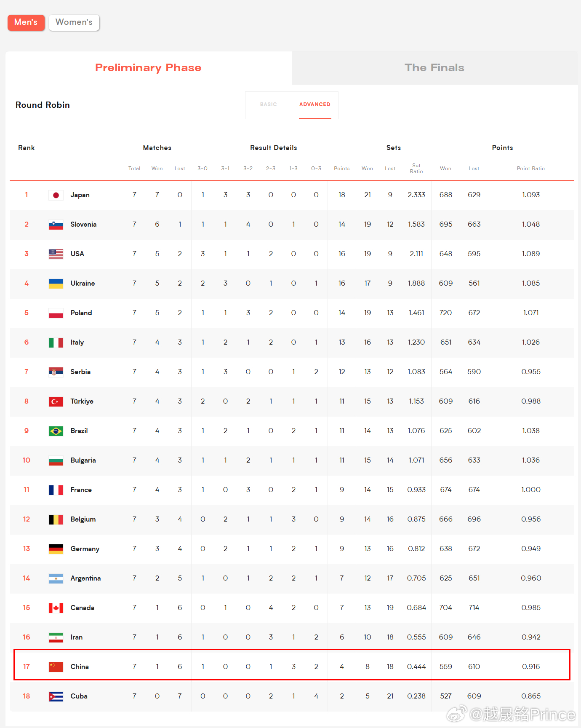Click the USA flag icon
581x728 pixels.
[56, 254]
